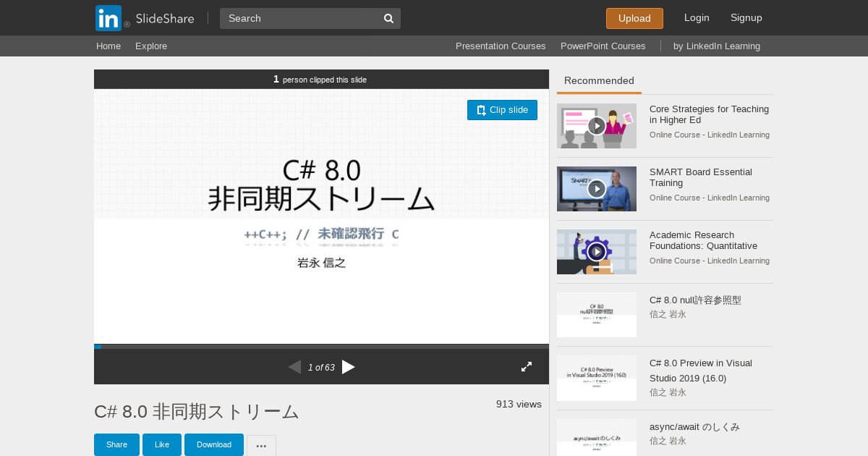Advance to next slide arrow
This screenshot has height=456, width=868.
[x=349, y=367]
